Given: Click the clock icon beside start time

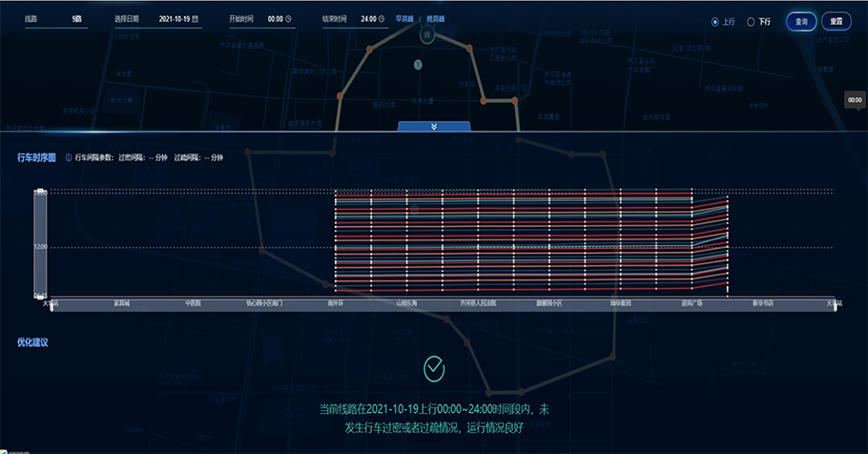Looking at the screenshot, I should click(x=288, y=19).
